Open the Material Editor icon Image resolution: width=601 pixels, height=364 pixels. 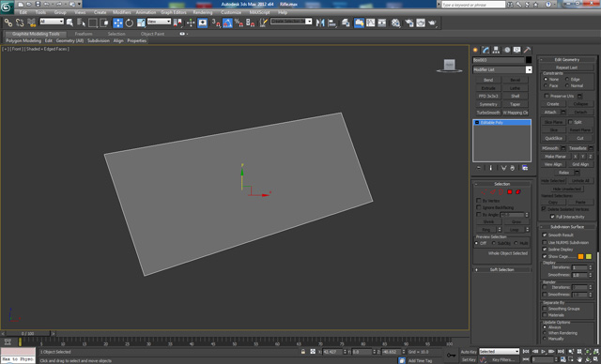point(396,23)
